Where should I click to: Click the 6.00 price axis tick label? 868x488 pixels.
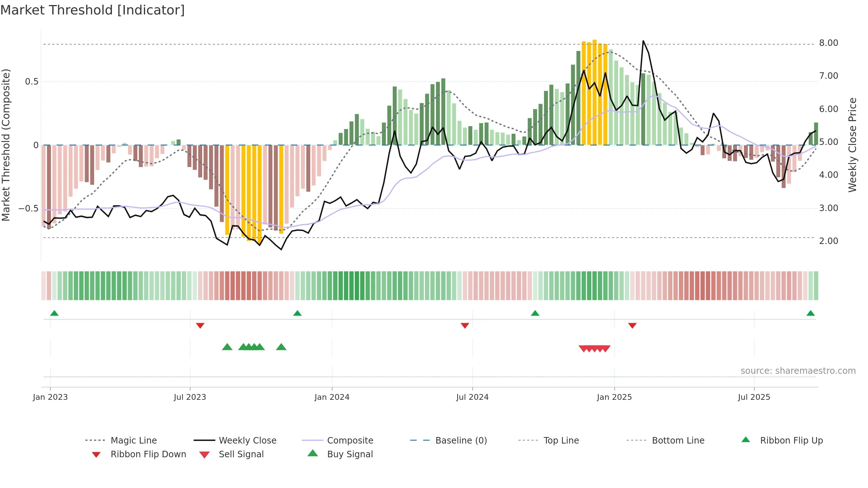tap(829, 109)
